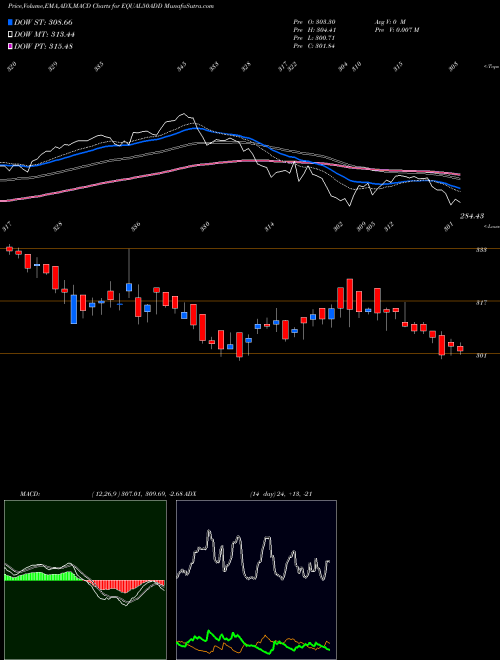The height and width of the screenshot is (660, 500).
Task: Click the 322 top value label
Action: [292, 67]
